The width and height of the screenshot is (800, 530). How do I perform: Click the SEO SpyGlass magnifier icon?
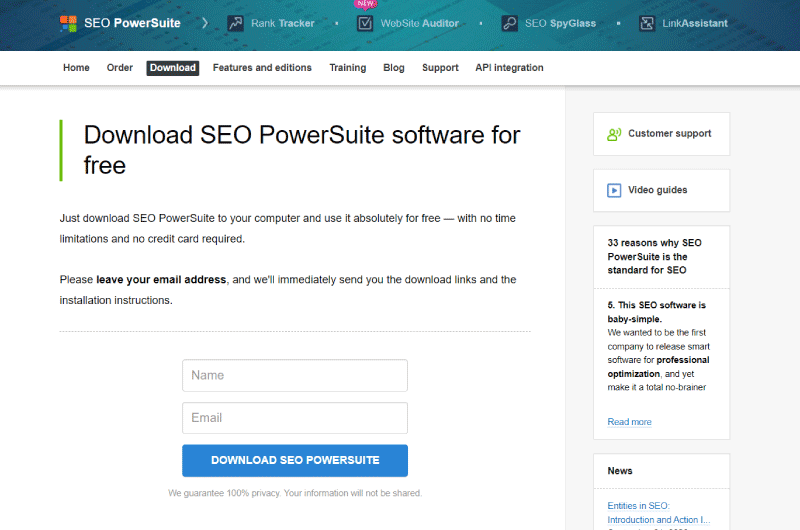pyautogui.click(x=509, y=23)
